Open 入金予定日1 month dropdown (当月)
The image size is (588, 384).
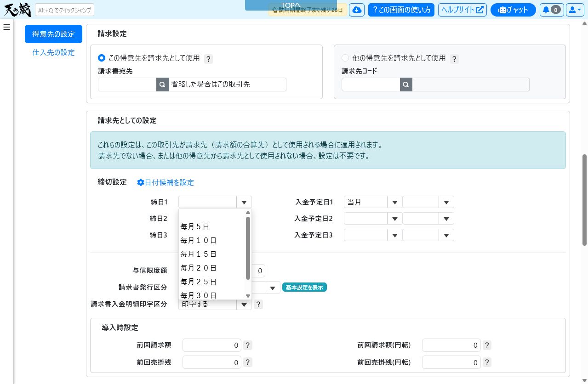395,202
